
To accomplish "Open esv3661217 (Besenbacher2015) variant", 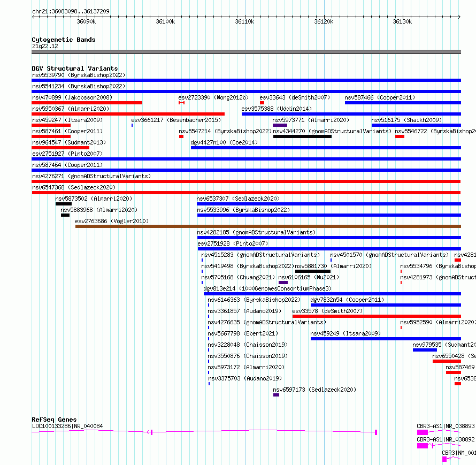I will [176, 120].
